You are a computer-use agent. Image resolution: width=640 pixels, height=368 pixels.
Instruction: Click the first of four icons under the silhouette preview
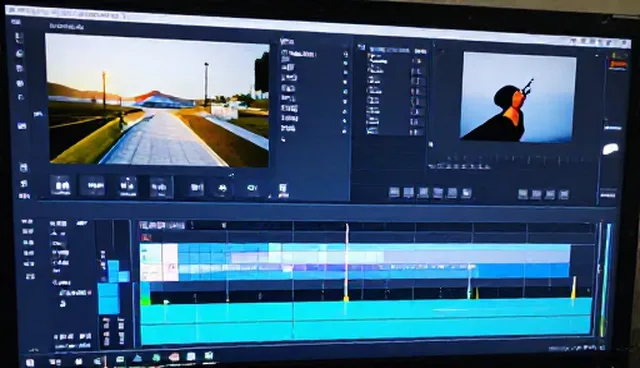[523, 194]
